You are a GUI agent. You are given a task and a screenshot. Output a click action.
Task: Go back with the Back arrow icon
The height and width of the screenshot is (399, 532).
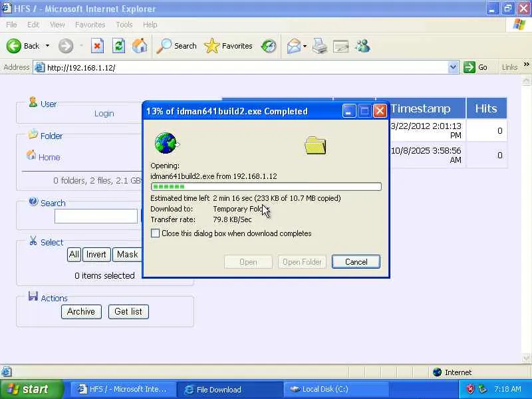click(x=14, y=46)
